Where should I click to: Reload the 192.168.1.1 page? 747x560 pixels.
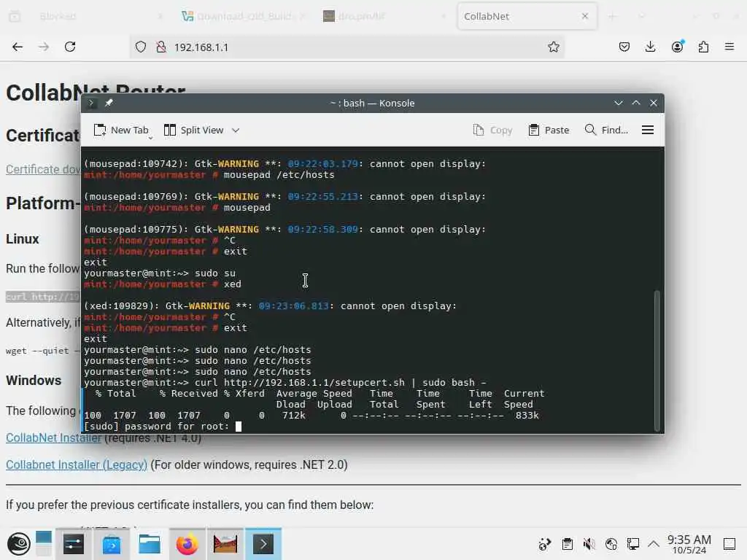click(x=70, y=47)
